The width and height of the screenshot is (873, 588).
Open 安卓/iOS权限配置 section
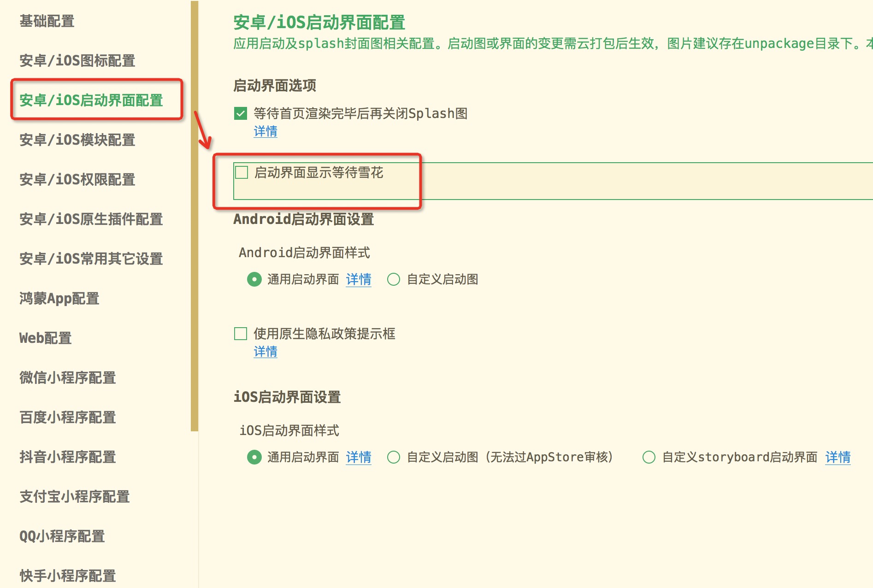(77, 180)
